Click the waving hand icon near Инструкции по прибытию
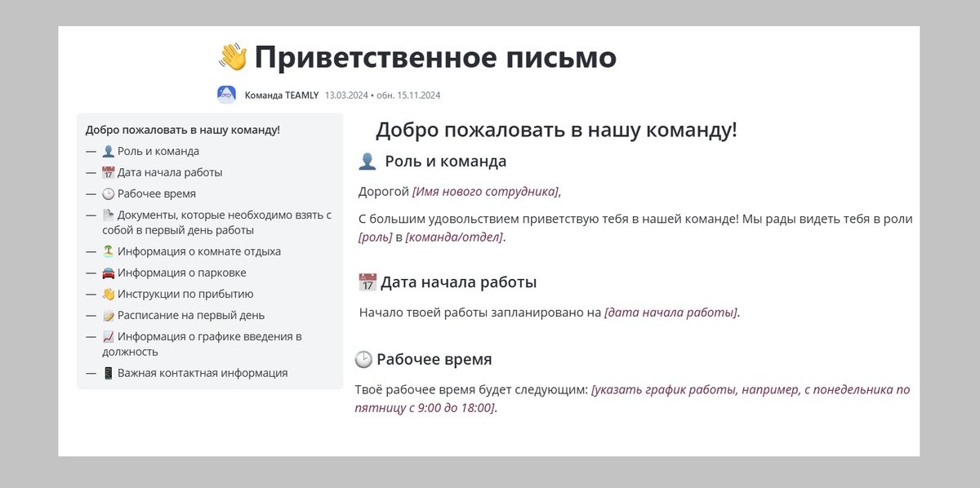The width and height of the screenshot is (980, 488). 107,294
